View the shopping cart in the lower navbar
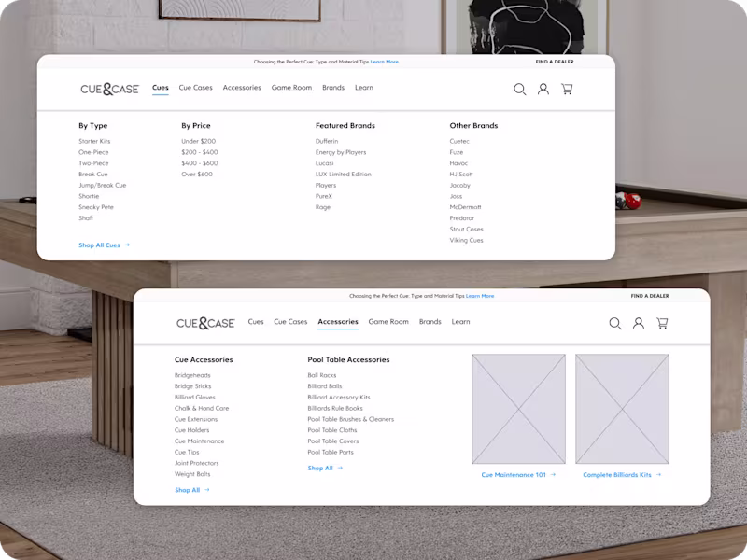Screen dimensions: 747x560 (x=663, y=323)
